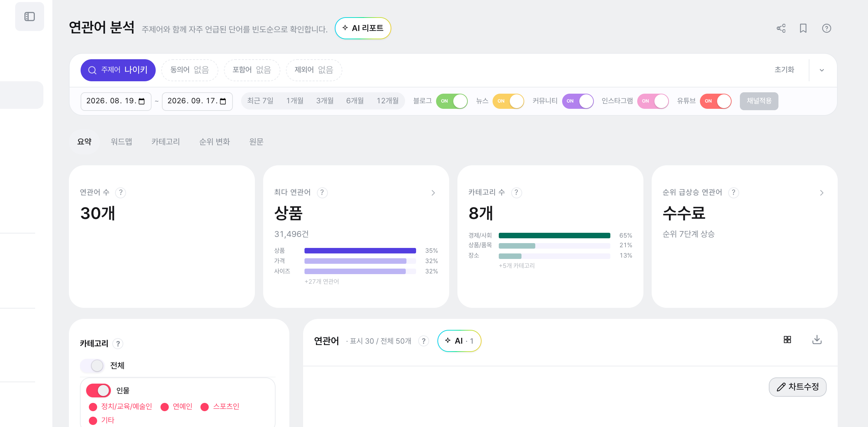868x427 pixels.
Task: Switch to grid view icon
Action: [787, 340]
